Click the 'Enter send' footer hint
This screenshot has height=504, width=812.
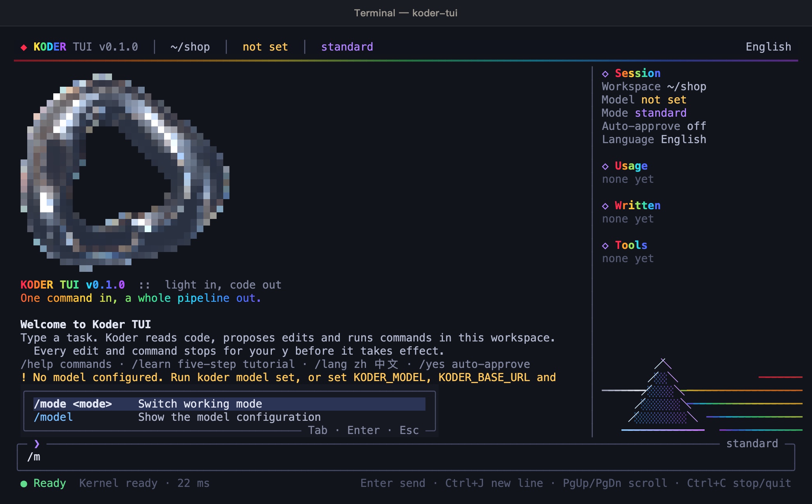pyautogui.click(x=393, y=483)
